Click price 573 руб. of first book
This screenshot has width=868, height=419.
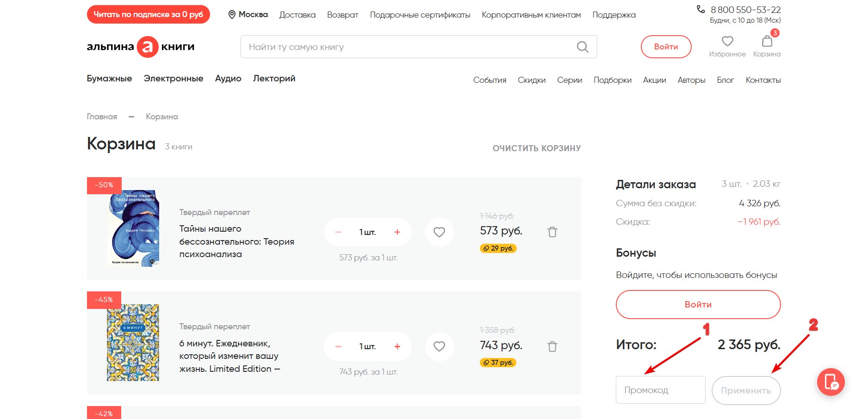click(501, 231)
